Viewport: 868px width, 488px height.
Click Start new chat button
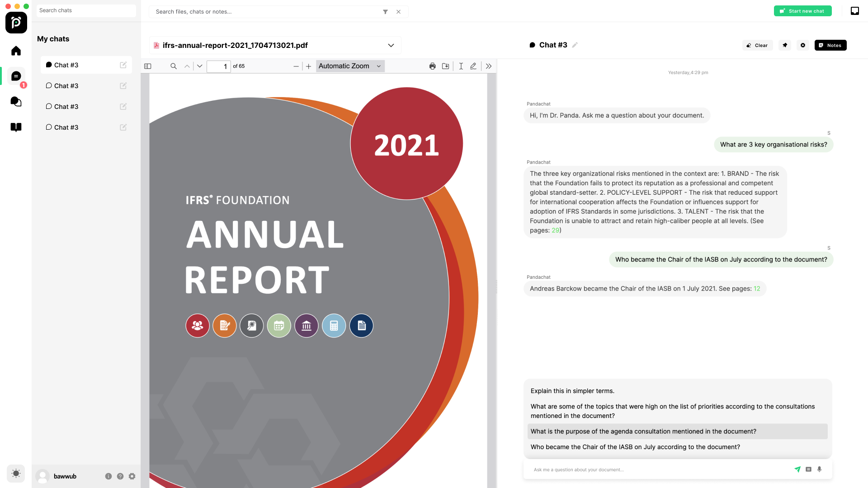[802, 11]
